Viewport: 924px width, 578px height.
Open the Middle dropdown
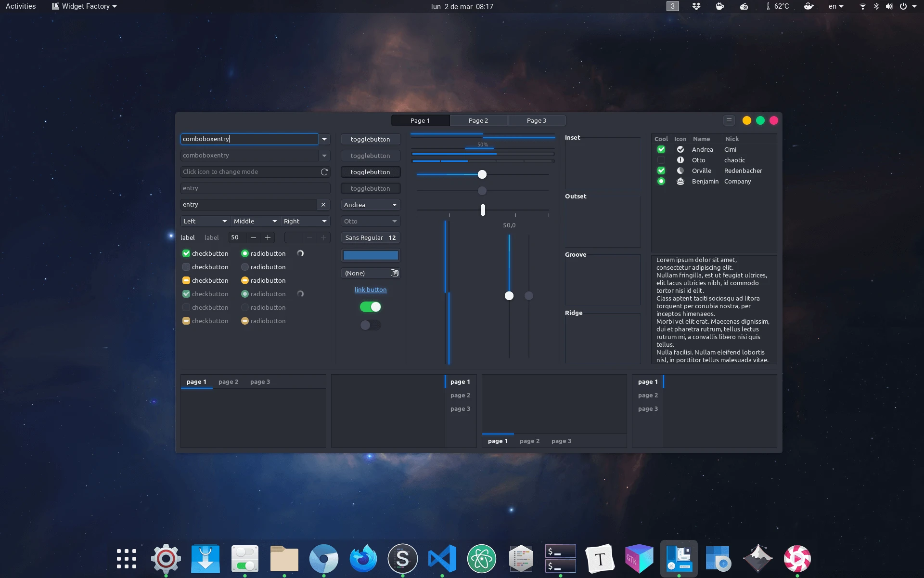coord(255,221)
